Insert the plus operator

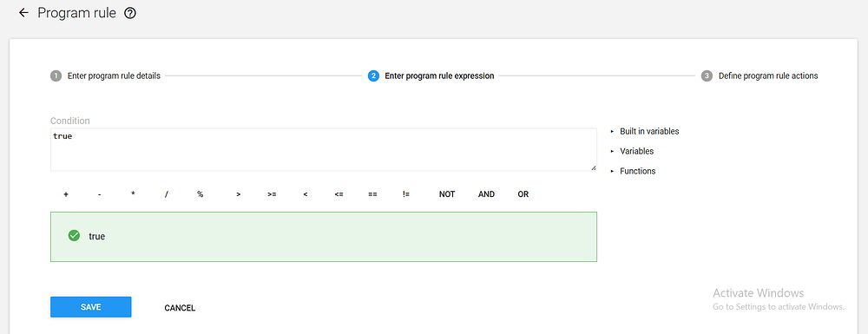[x=66, y=194]
